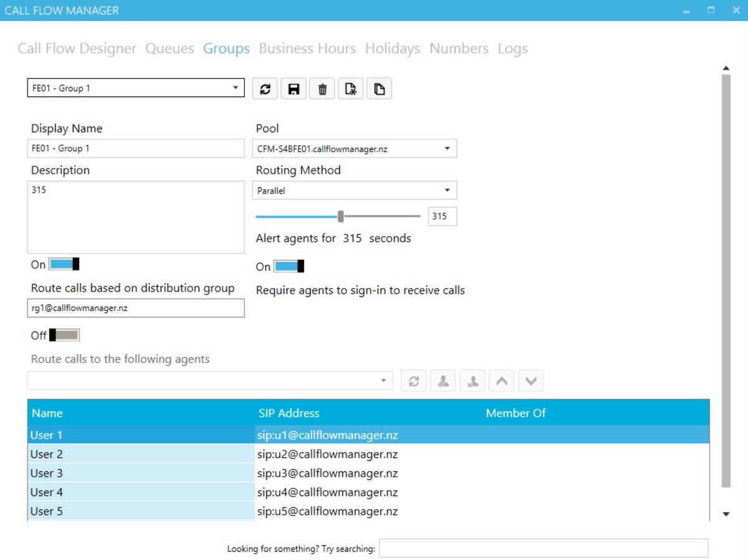Sort by the Name column header
748x560 pixels.
tap(141, 413)
